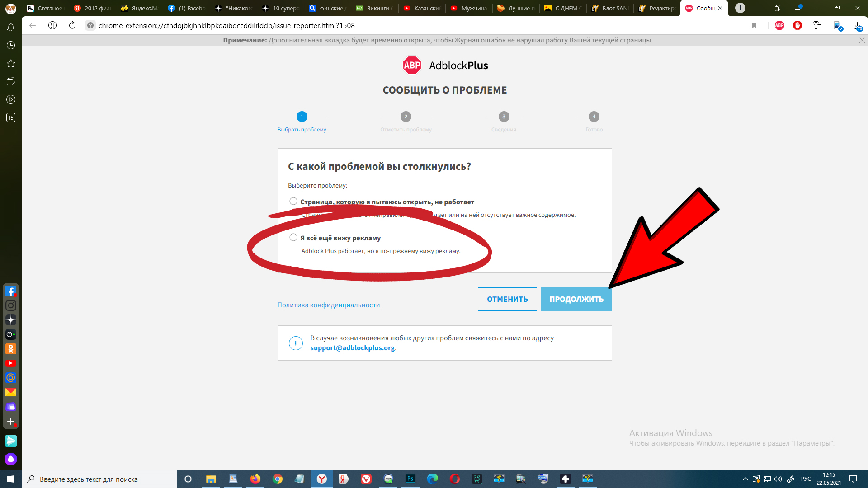The height and width of the screenshot is (488, 868).
Task: Switch to the 'Стеганое' tab
Action: pyautogui.click(x=45, y=8)
